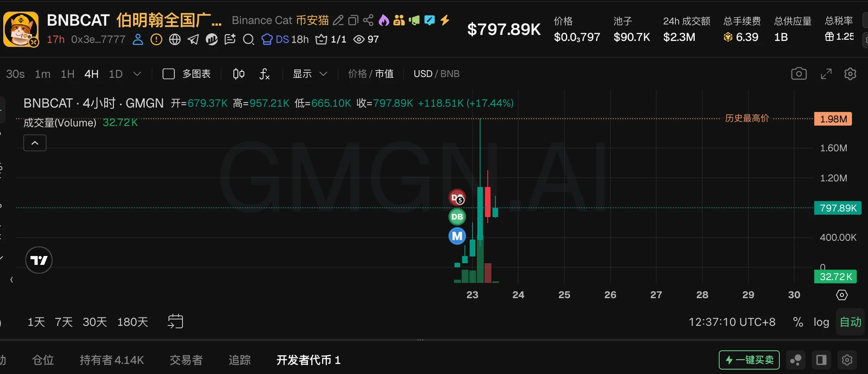Select the 1D timeframe
Screen dimensions: 868x374
click(116, 74)
